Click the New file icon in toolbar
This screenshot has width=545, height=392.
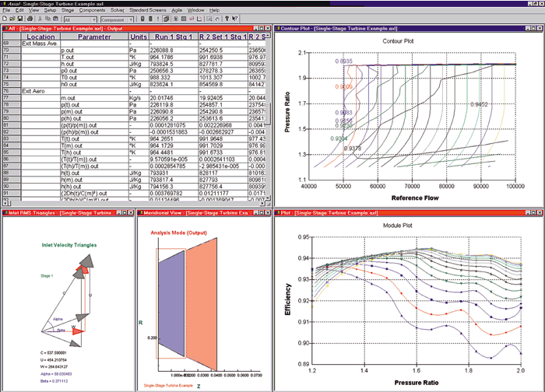(5, 19)
